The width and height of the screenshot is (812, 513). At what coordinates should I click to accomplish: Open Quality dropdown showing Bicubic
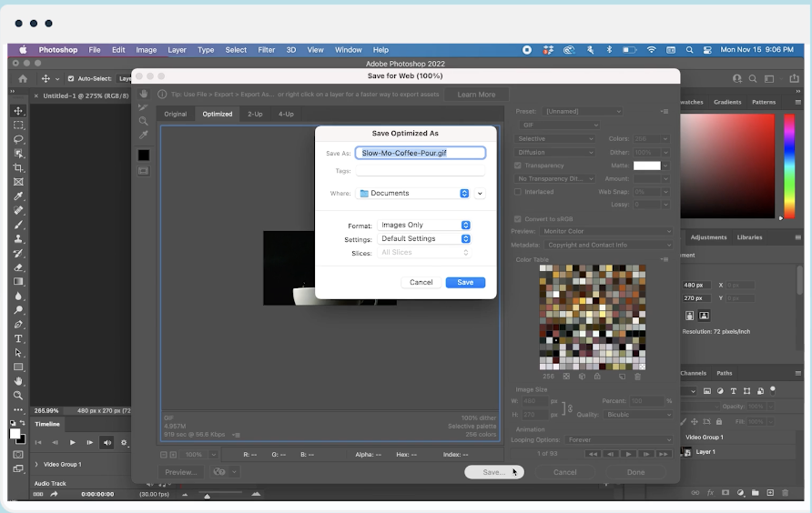638,415
